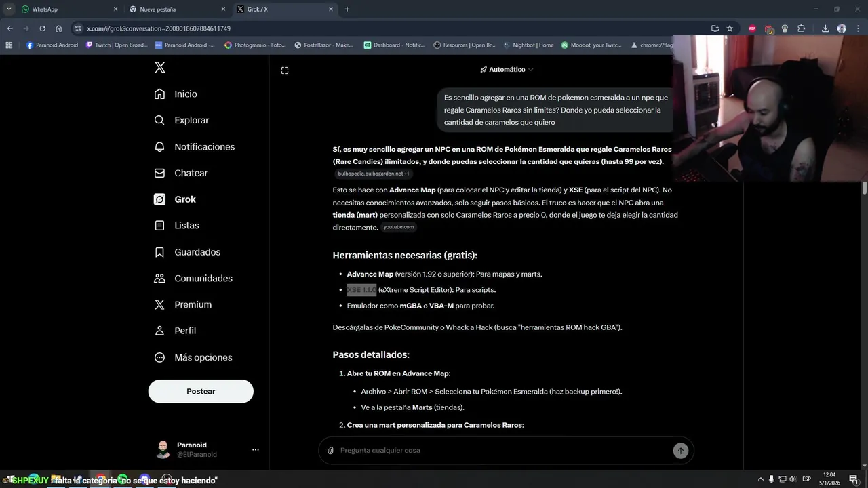Screen dimensions: 868x488
Task: Open Photogramio bookmark
Action: tap(255, 45)
